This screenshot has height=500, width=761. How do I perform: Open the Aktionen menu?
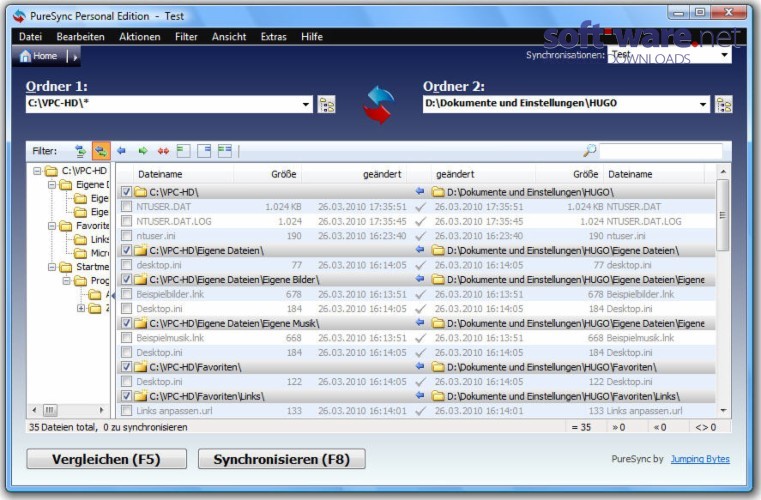(x=139, y=37)
